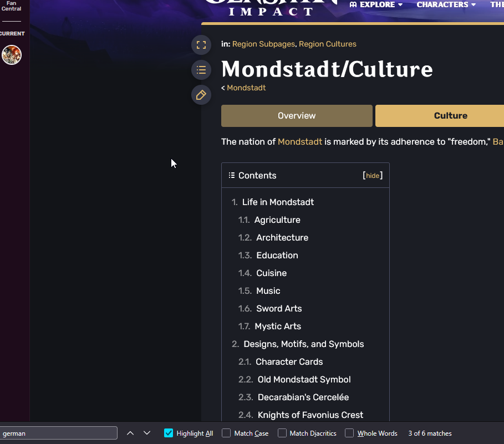Open Region Subpages category link
504x444 pixels.
[x=263, y=44]
